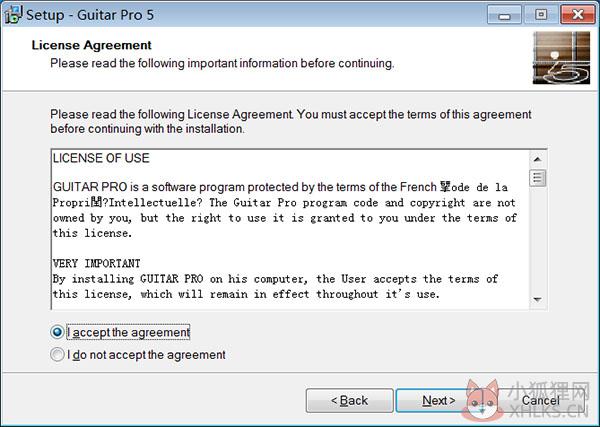Cancel the Guitar Pro setup
The height and width of the screenshot is (427, 600).
[540, 401]
